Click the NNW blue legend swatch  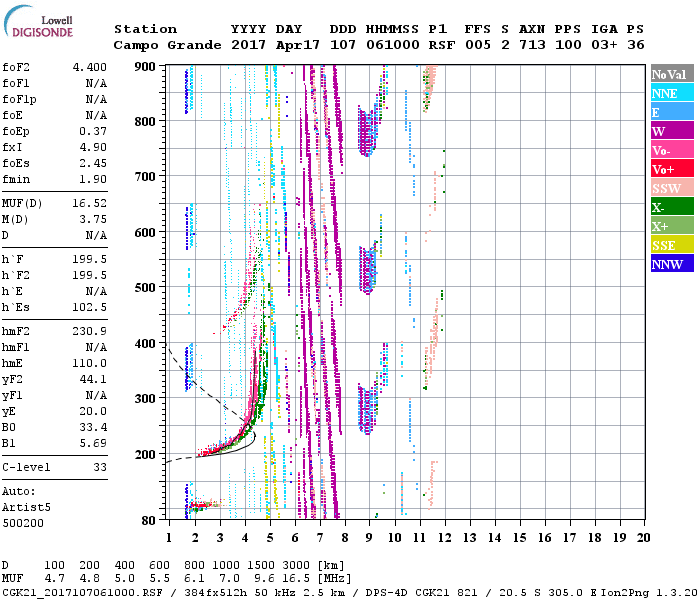(671, 264)
